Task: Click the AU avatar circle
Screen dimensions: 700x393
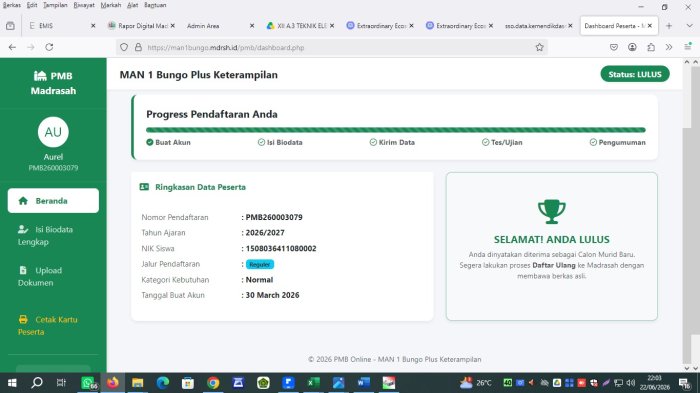Action: 53,132
